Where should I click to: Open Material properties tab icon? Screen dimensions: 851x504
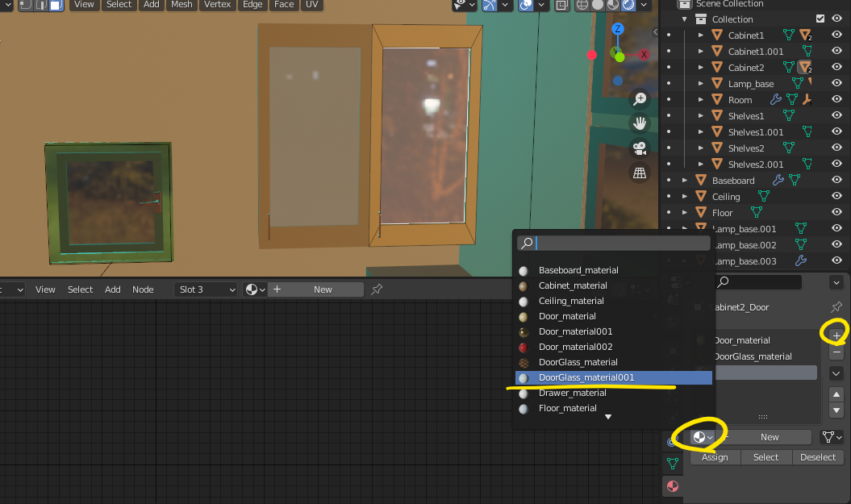click(673, 486)
